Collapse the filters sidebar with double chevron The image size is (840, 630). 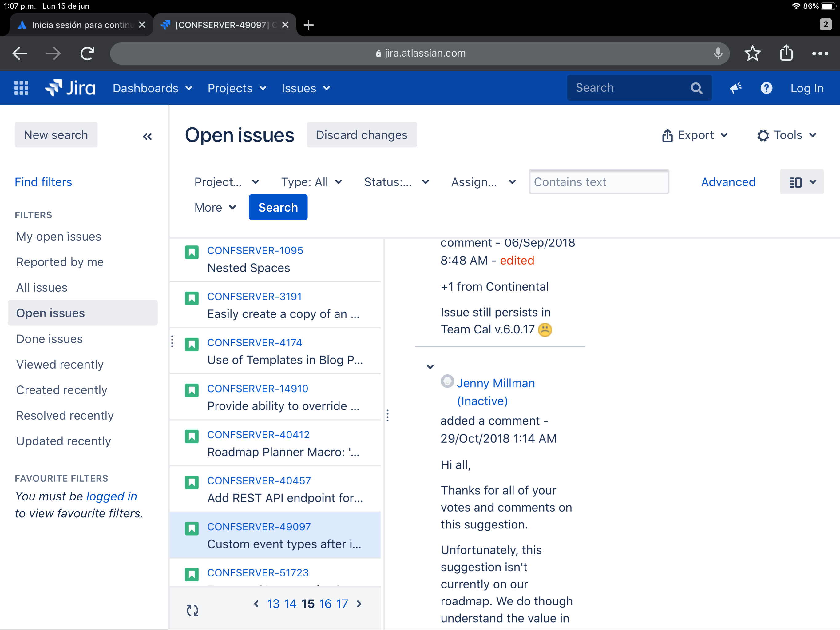click(x=147, y=136)
